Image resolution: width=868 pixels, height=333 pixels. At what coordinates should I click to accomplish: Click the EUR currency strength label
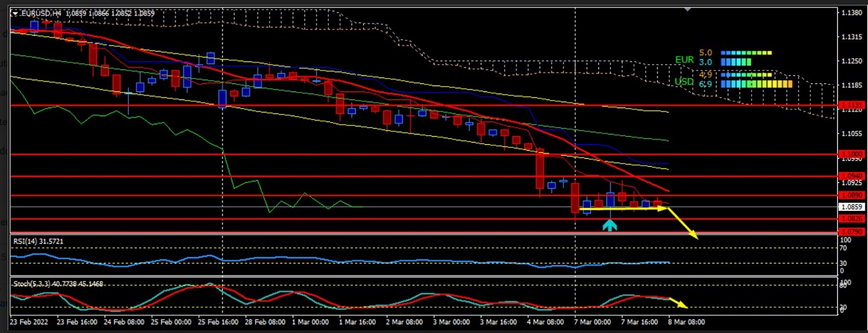tap(684, 59)
